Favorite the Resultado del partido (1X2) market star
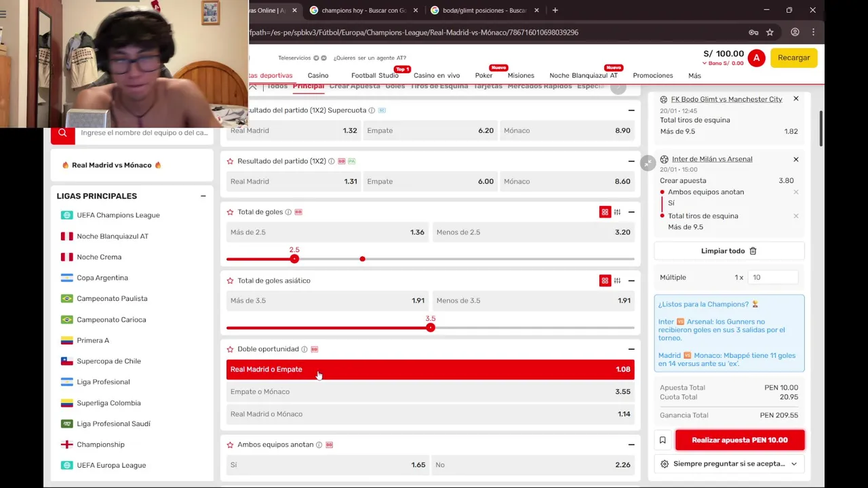The height and width of the screenshot is (488, 868). tap(231, 161)
